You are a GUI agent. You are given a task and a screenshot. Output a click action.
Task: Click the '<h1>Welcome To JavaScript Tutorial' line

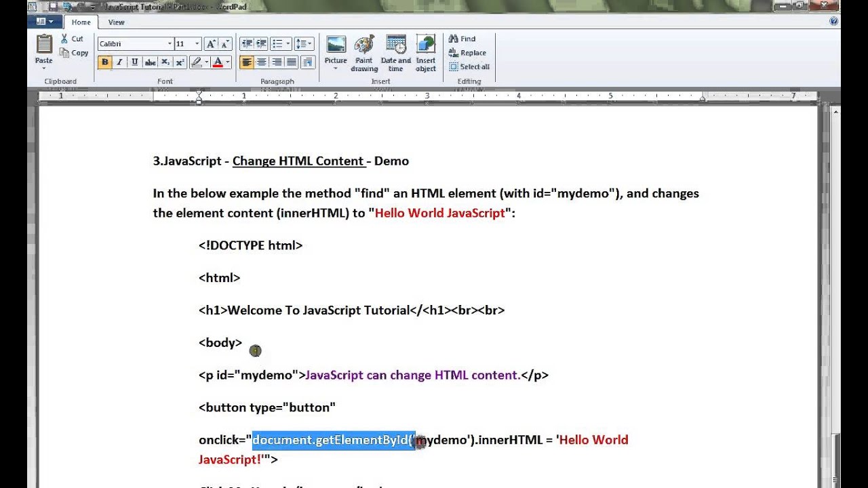pos(352,310)
